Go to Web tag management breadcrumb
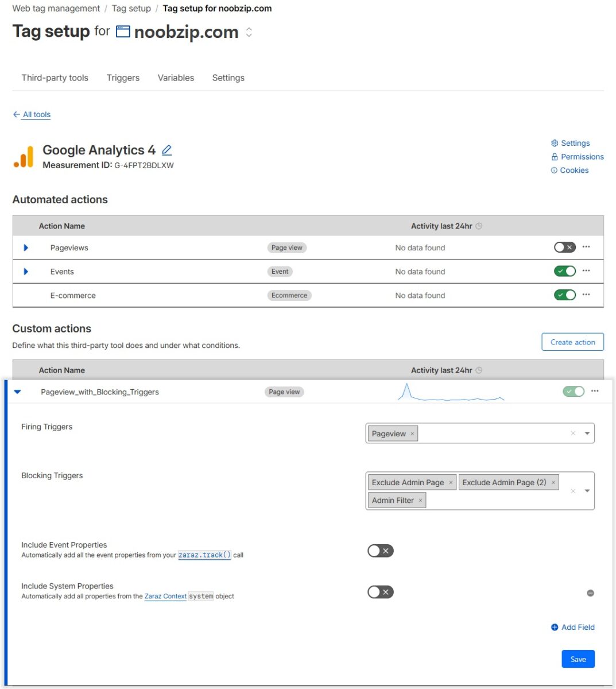The height and width of the screenshot is (689, 616). coord(56,9)
